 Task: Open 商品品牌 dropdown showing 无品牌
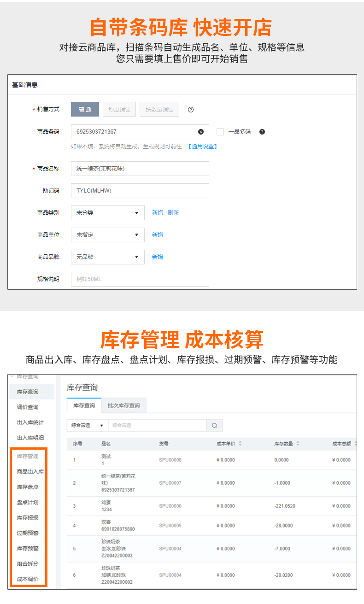(107, 257)
